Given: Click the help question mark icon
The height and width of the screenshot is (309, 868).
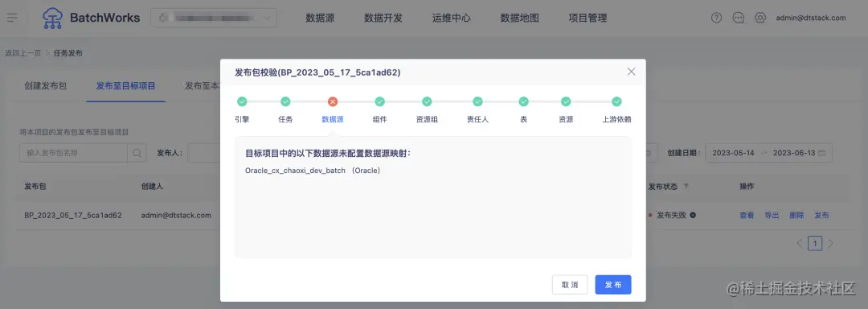Looking at the screenshot, I should (x=716, y=18).
